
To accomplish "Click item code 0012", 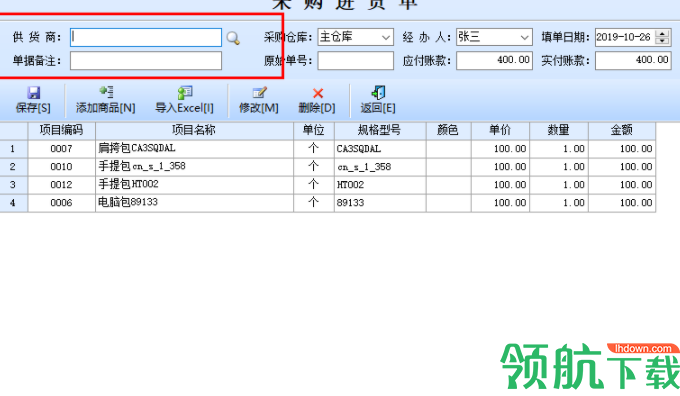I will coord(62,185).
